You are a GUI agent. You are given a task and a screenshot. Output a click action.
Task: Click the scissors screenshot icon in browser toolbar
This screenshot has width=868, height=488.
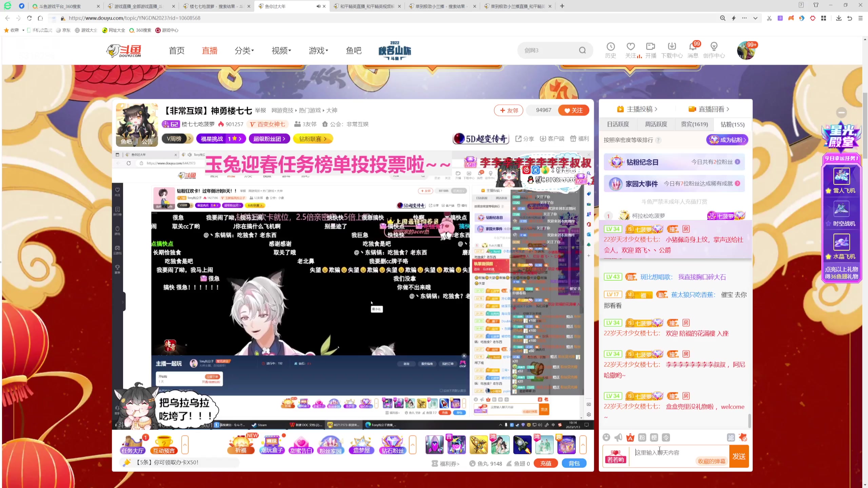coord(769,18)
